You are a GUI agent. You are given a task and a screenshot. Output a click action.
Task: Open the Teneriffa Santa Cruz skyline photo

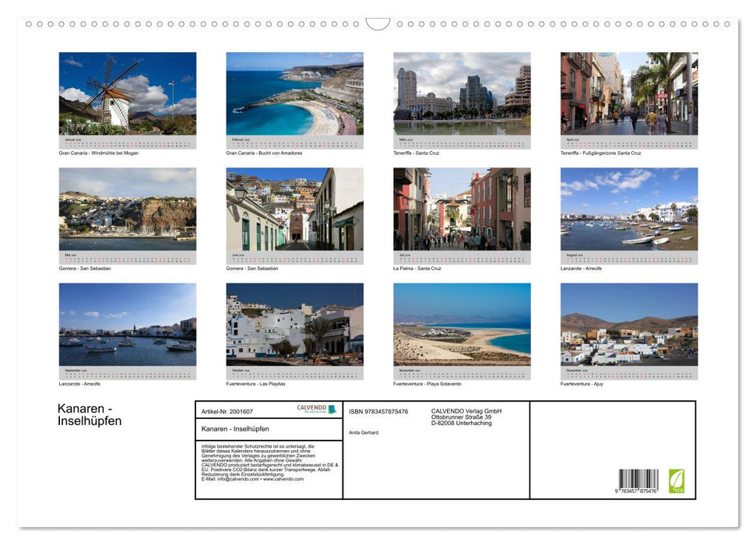click(x=462, y=93)
